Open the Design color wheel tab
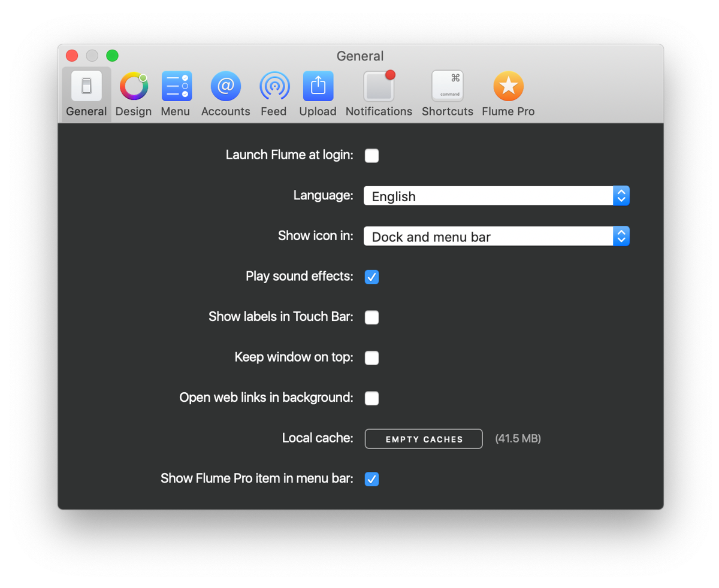Viewport: 719px width, 588px height. [134, 94]
